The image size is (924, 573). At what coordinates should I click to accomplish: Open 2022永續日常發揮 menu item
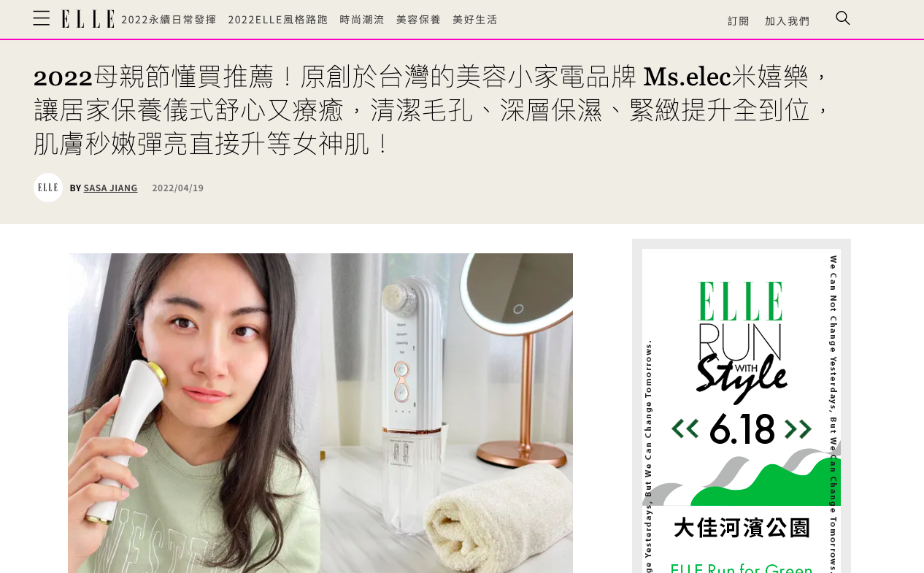click(x=169, y=20)
